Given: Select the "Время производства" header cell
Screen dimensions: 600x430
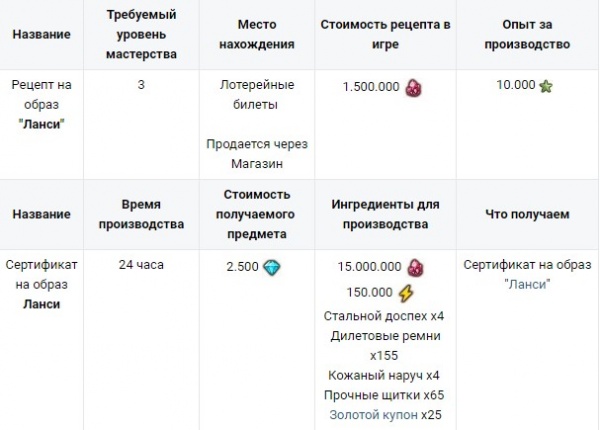Looking at the screenshot, I should point(141,214).
